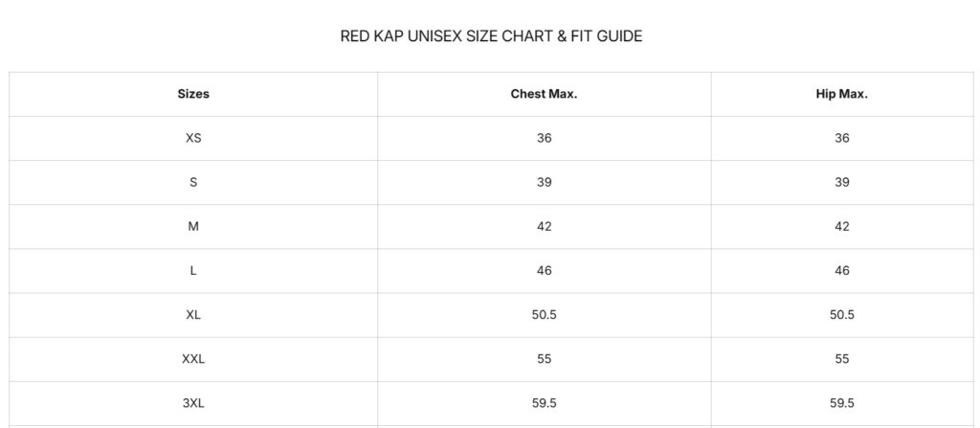The width and height of the screenshot is (980, 428).
Task: Click the XL size cell
Action: tap(193, 314)
